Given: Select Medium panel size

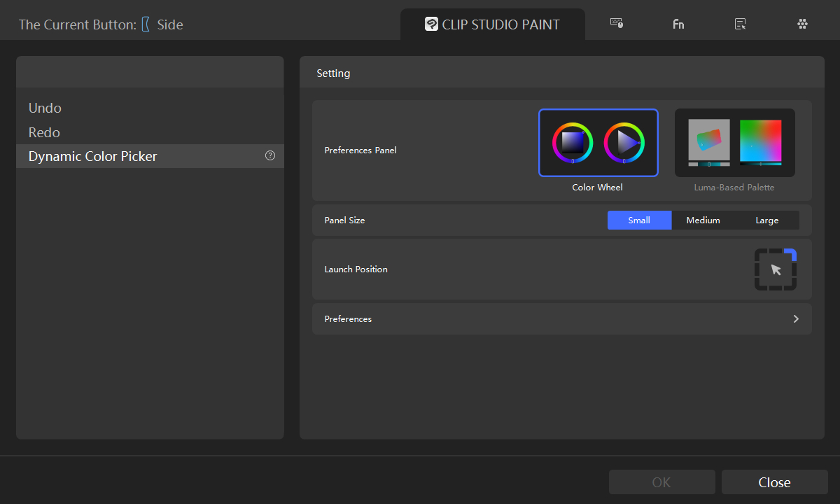Looking at the screenshot, I should pyautogui.click(x=703, y=220).
